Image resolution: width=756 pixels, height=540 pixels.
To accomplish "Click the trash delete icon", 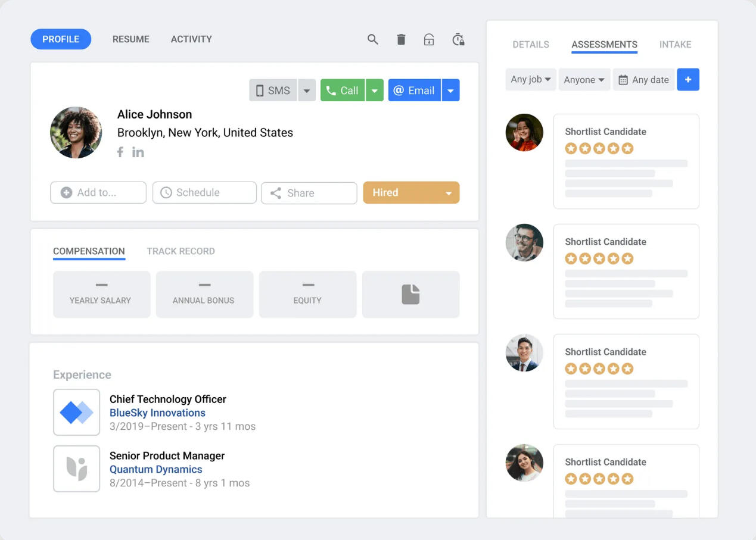I will click(x=401, y=40).
